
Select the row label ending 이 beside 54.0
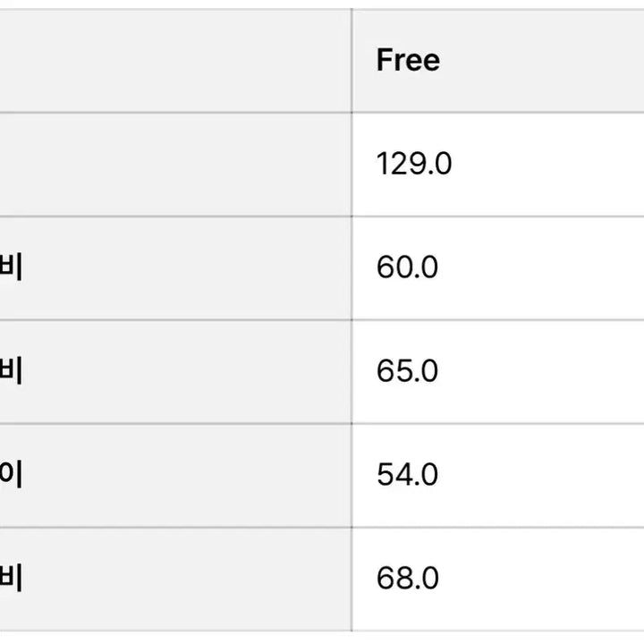pos(11,475)
